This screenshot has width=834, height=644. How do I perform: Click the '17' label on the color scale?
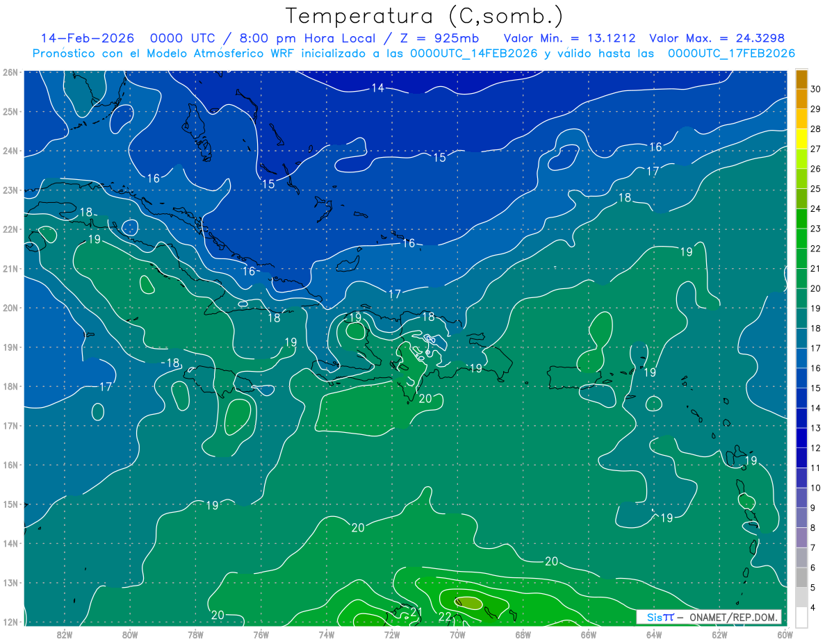click(816, 349)
